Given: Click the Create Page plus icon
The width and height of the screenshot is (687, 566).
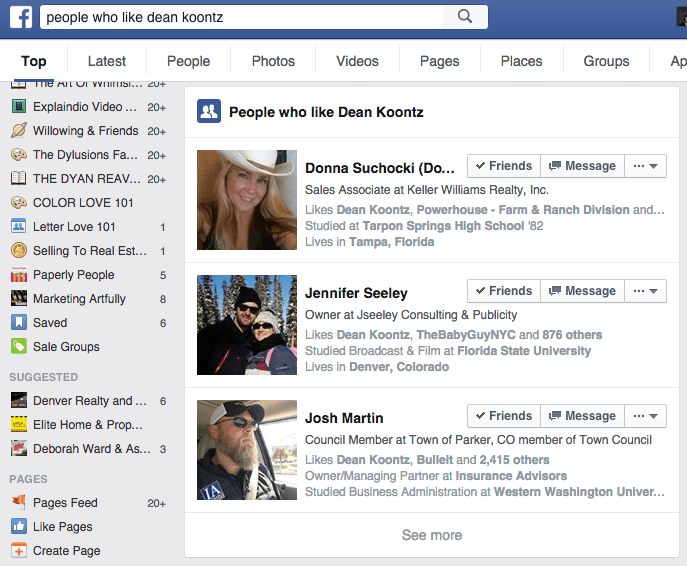Looking at the screenshot, I should coord(18,550).
